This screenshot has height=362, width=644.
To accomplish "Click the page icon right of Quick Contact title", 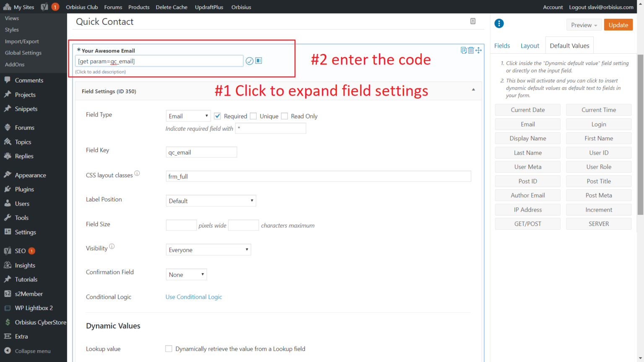I will [x=473, y=21].
